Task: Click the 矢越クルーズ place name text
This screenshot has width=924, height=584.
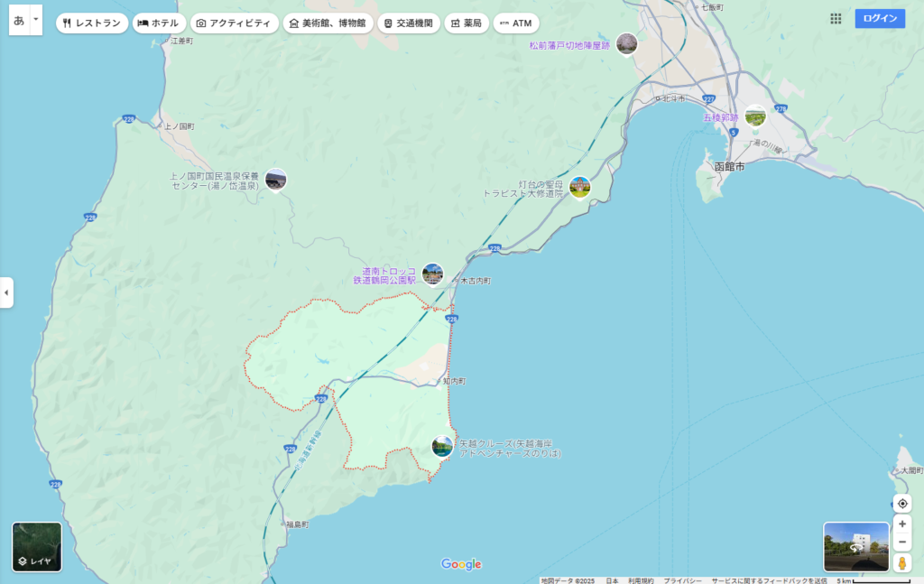Action: pyautogui.click(x=510, y=449)
